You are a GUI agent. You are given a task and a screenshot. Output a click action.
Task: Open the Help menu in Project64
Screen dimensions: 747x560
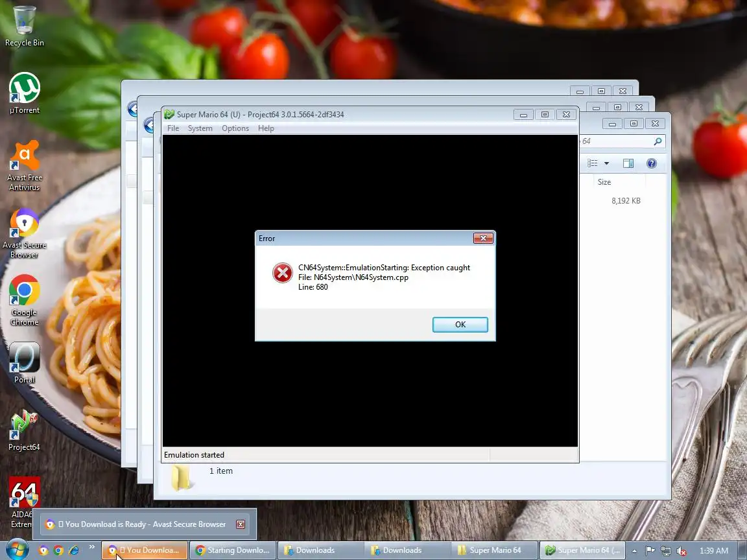(266, 128)
